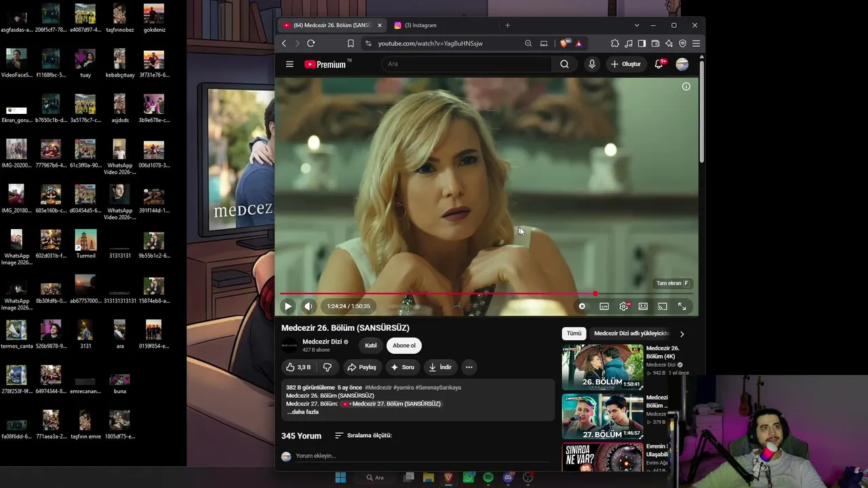
Task: Mute the video volume
Action: 309,306
